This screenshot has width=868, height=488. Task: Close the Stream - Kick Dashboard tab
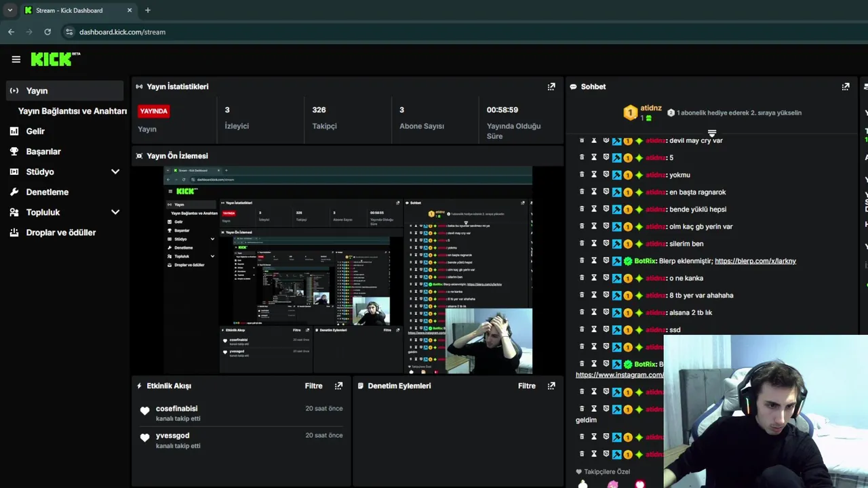coord(130,10)
